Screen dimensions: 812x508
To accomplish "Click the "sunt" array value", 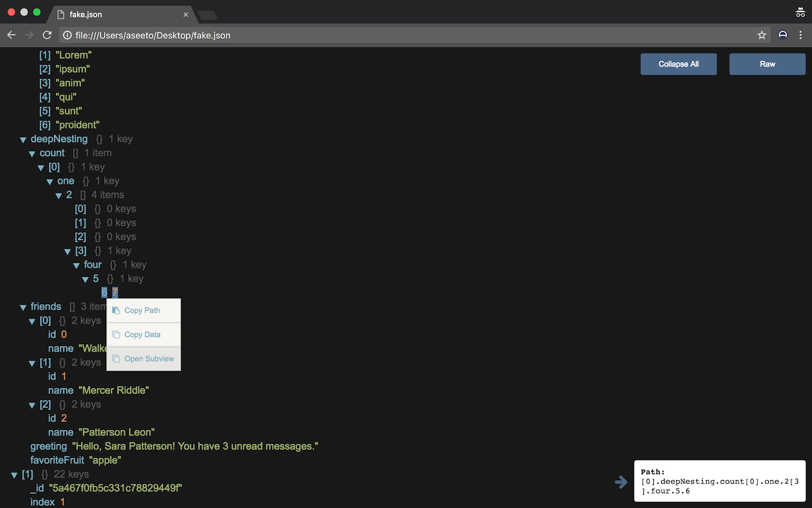I will [x=69, y=111].
